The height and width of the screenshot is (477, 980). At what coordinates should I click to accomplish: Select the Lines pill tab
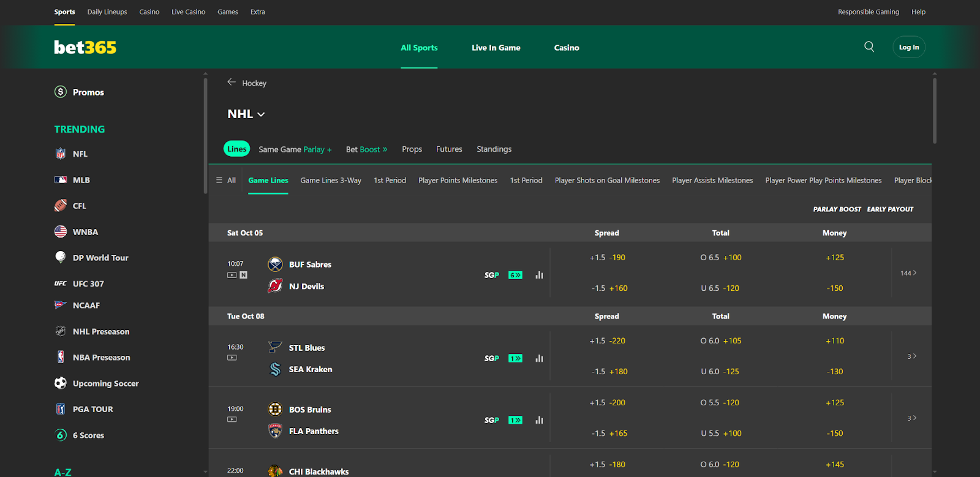[x=236, y=149]
